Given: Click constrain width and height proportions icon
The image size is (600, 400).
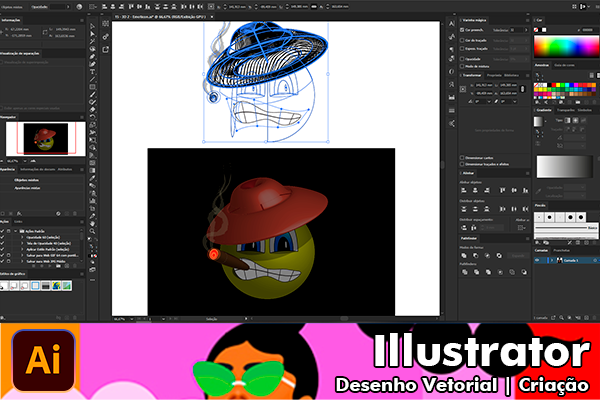Looking at the screenshot, I should [523, 89].
